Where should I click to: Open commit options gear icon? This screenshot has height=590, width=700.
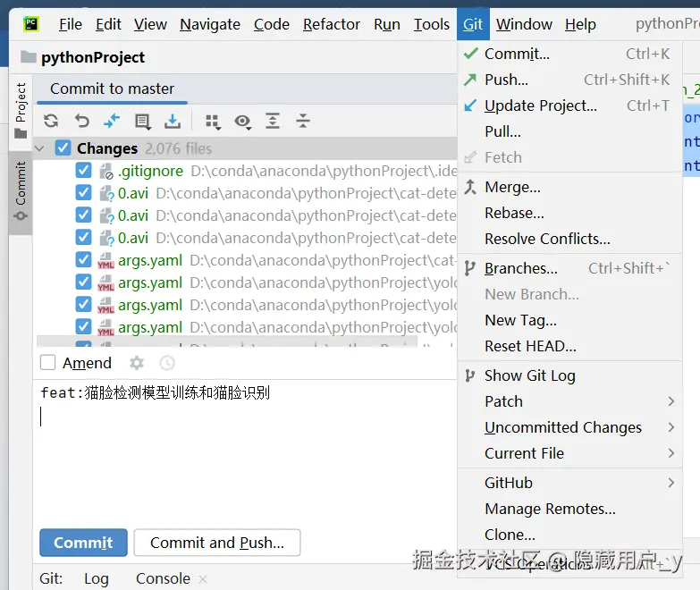[137, 363]
